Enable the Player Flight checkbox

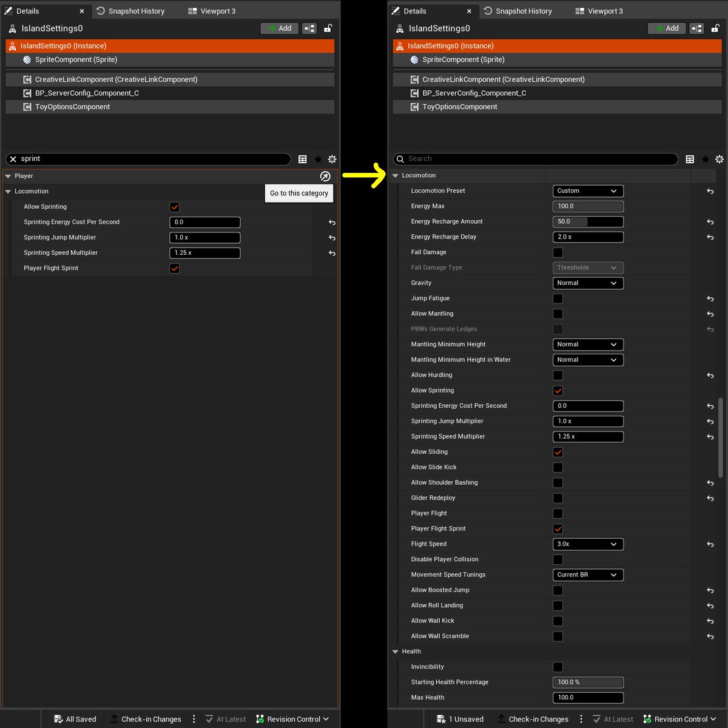(x=558, y=513)
